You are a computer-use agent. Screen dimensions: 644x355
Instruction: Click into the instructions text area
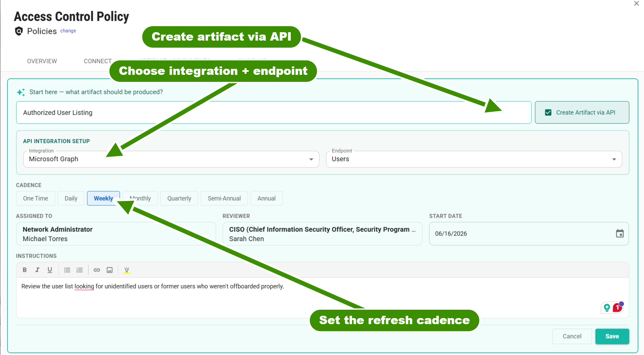click(322, 298)
